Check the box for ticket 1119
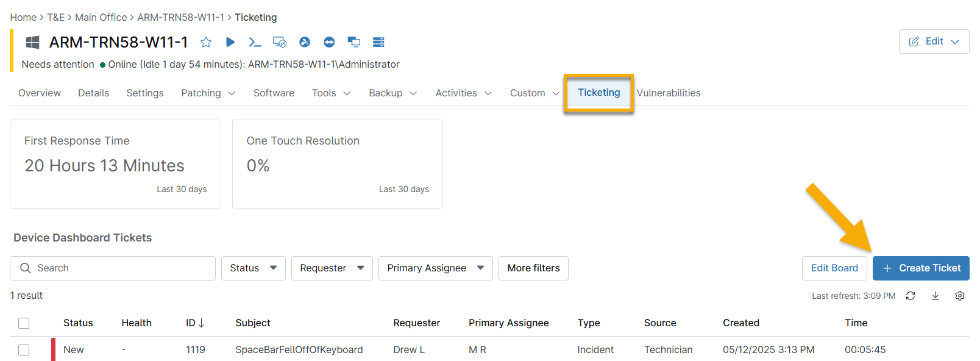Screen dimensions: 980x361 (x=24, y=350)
